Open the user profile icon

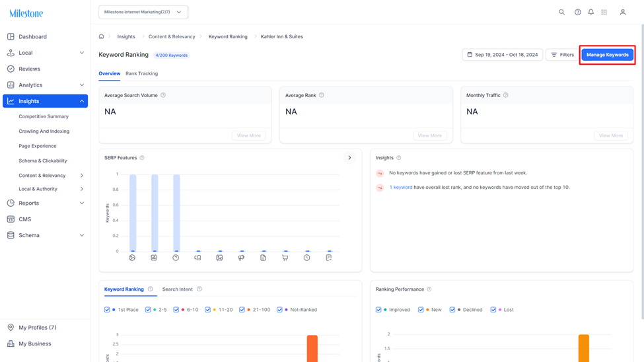pyautogui.click(x=623, y=12)
